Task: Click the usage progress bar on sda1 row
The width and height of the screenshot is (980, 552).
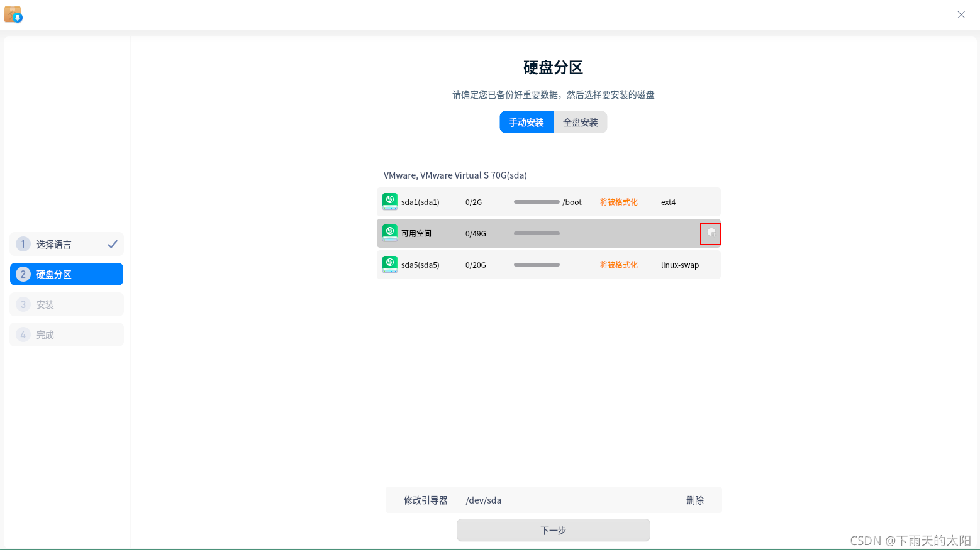Action: pyautogui.click(x=537, y=202)
